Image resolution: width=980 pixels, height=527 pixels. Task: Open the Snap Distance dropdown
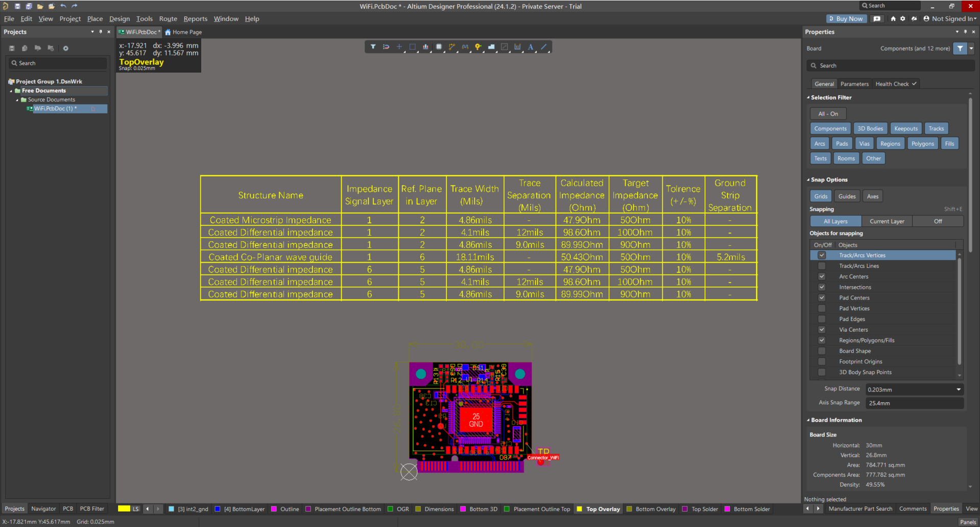point(959,389)
